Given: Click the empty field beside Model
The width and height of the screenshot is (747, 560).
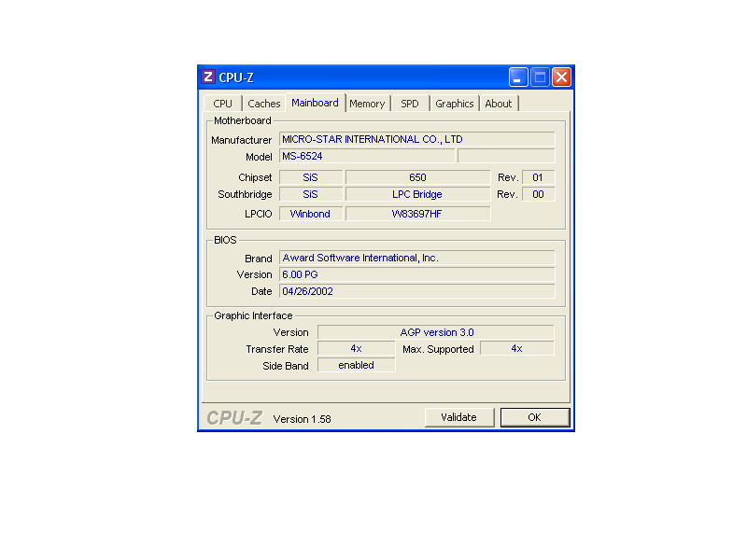Looking at the screenshot, I should [x=506, y=156].
